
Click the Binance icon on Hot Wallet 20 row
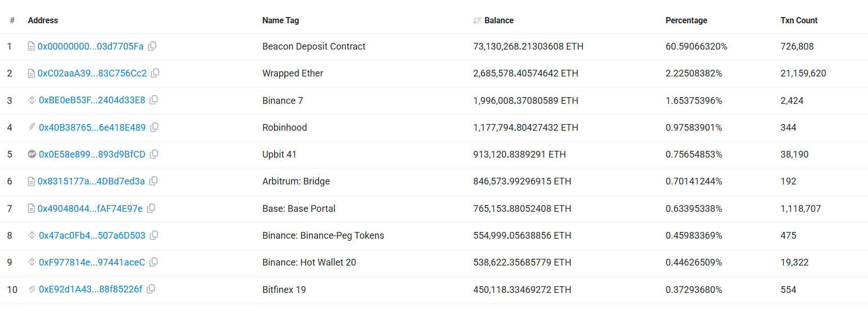[31, 262]
